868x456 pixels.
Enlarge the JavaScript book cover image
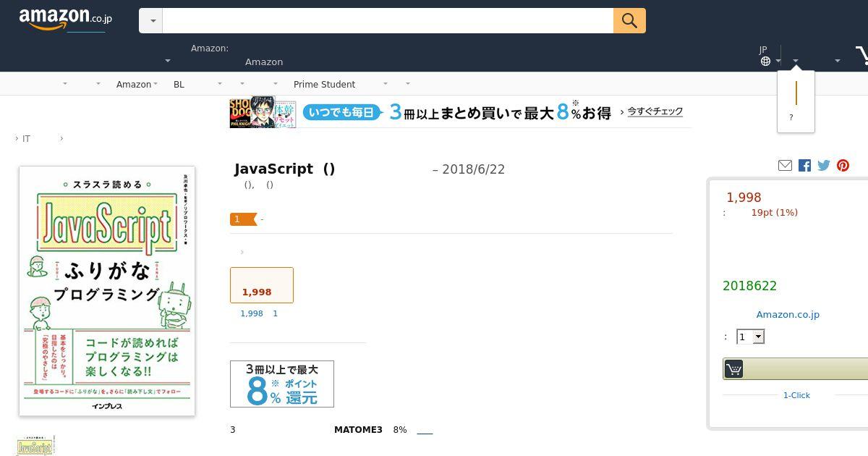pyautogui.click(x=107, y=291)
